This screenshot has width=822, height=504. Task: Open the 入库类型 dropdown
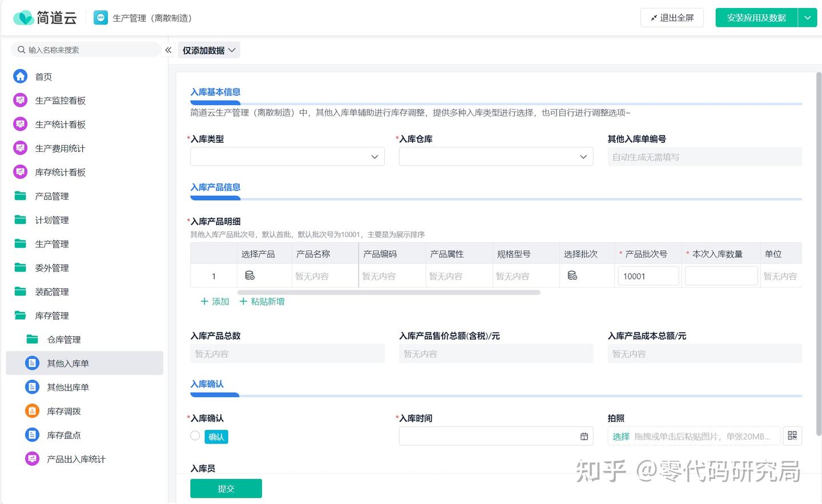click(x=287, y=157)
